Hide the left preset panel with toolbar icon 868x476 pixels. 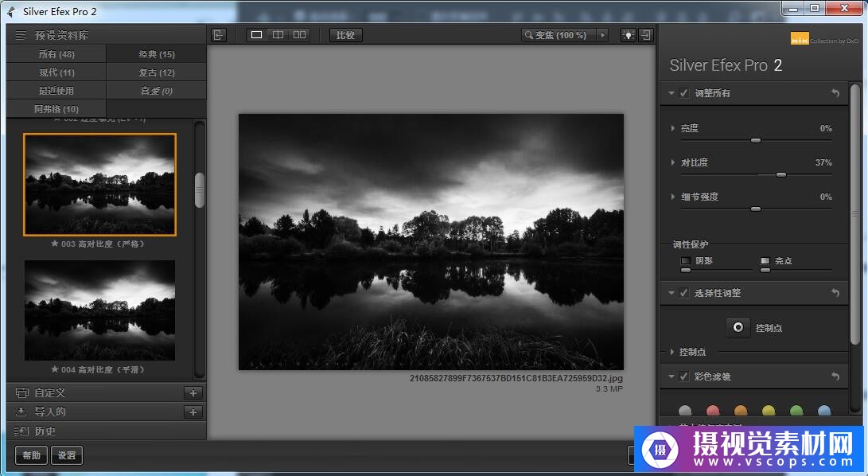point(219,35)
